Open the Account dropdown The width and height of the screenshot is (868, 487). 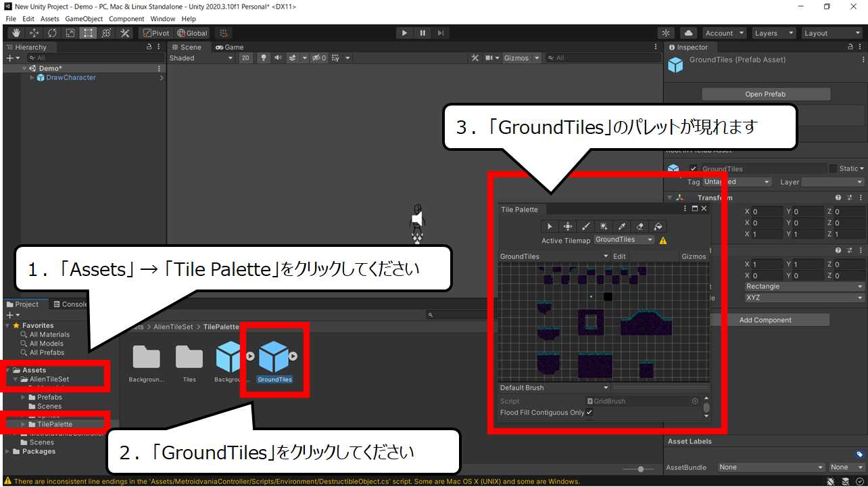[724, 33]
